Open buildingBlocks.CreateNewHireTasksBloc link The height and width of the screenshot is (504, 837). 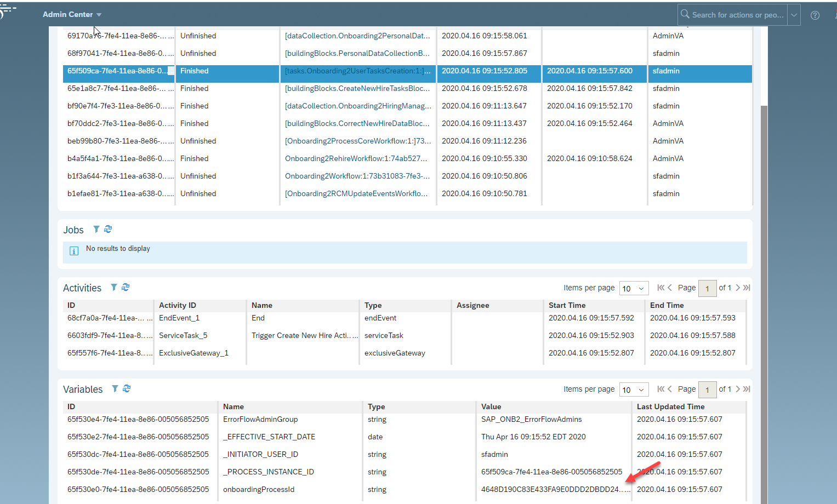[357, 88]
